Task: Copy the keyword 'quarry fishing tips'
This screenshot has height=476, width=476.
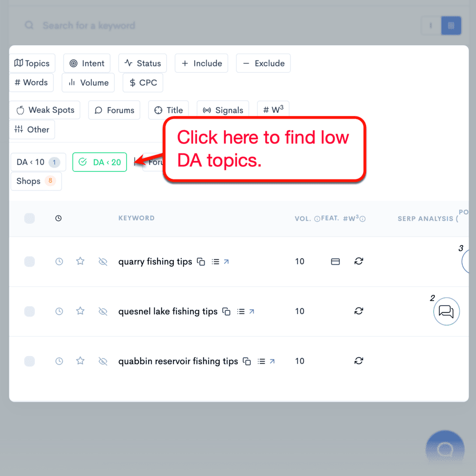Action: (x=201, y=262)
